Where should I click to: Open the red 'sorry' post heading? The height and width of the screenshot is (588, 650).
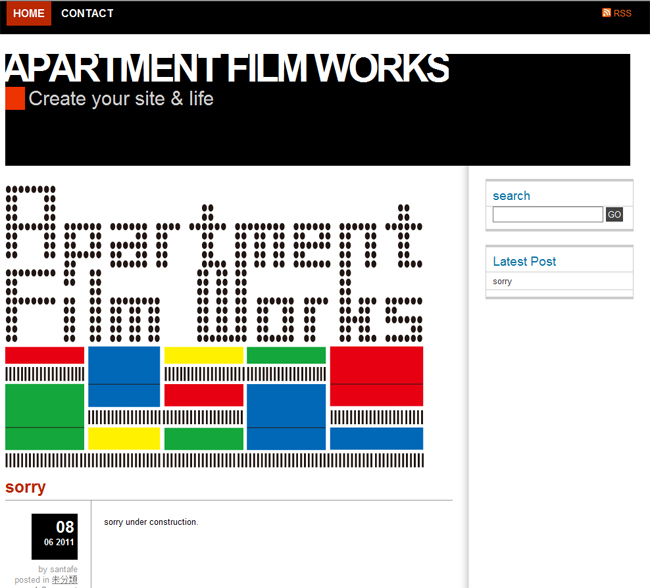coord(25,487)
